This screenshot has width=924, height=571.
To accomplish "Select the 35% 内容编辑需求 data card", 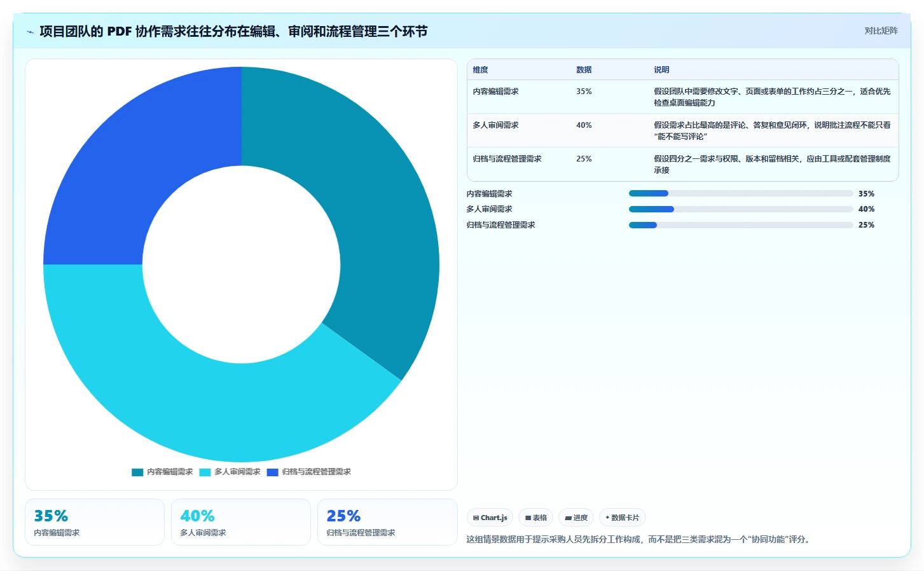I will (x=95, y=522).
